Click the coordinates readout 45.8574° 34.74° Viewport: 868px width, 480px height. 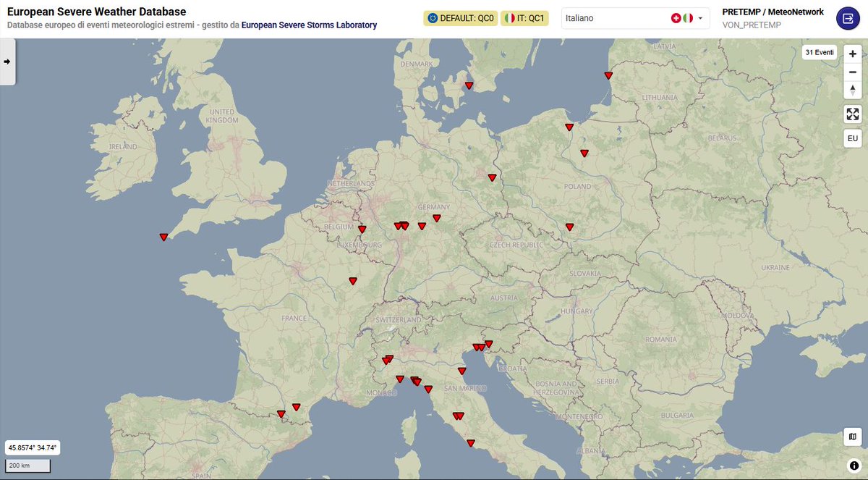[33, 447]
